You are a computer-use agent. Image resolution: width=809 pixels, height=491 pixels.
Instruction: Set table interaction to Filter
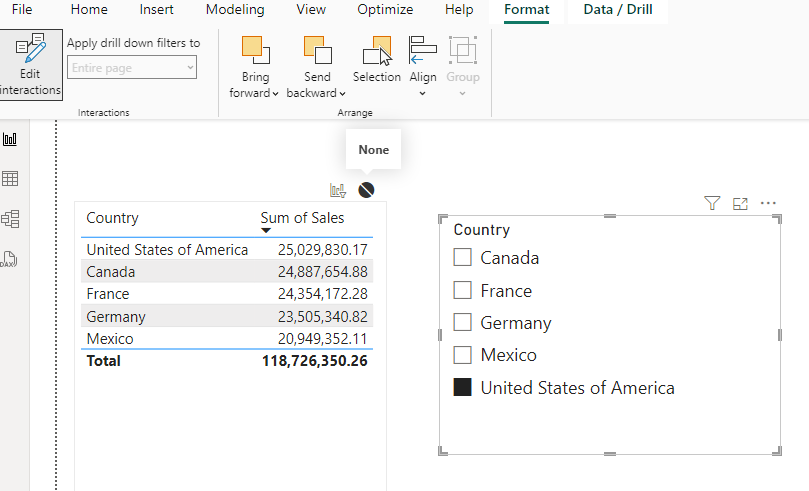[x=338, y=190]
